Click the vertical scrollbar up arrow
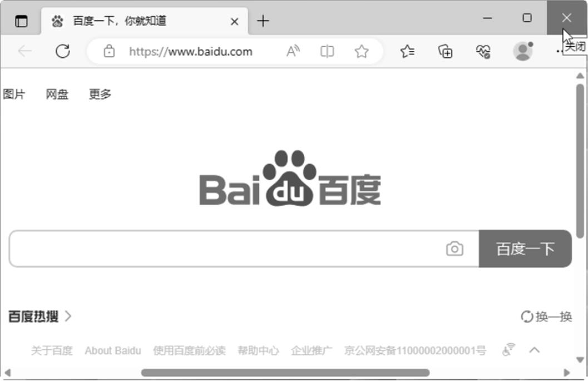The width and height of the screenshot is (588, 381). tap(580, 76)
